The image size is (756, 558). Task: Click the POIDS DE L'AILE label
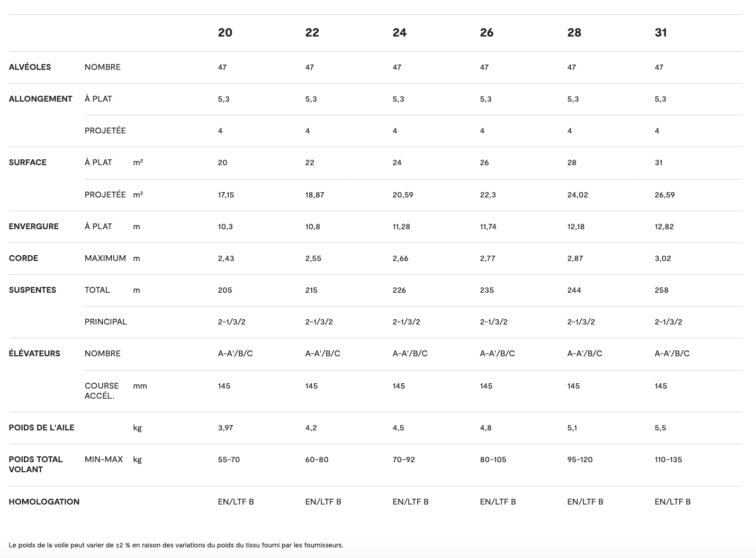coord(42,428)
